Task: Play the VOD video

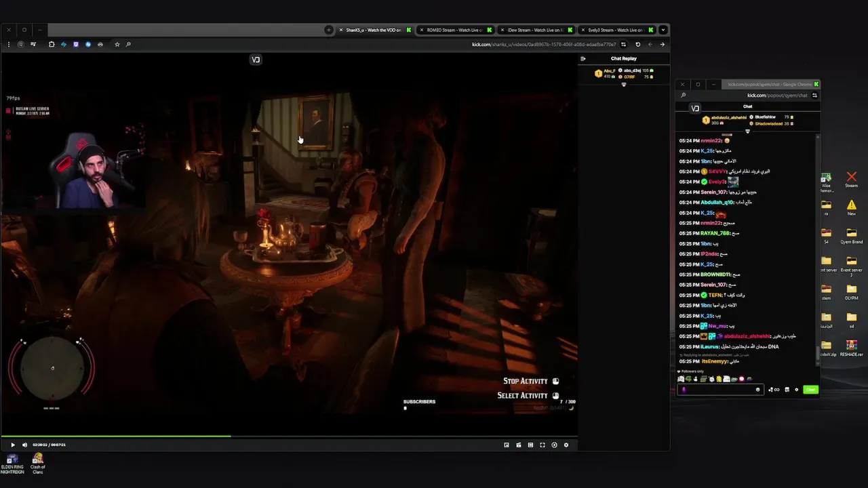Action: click(x=12, y=445)
